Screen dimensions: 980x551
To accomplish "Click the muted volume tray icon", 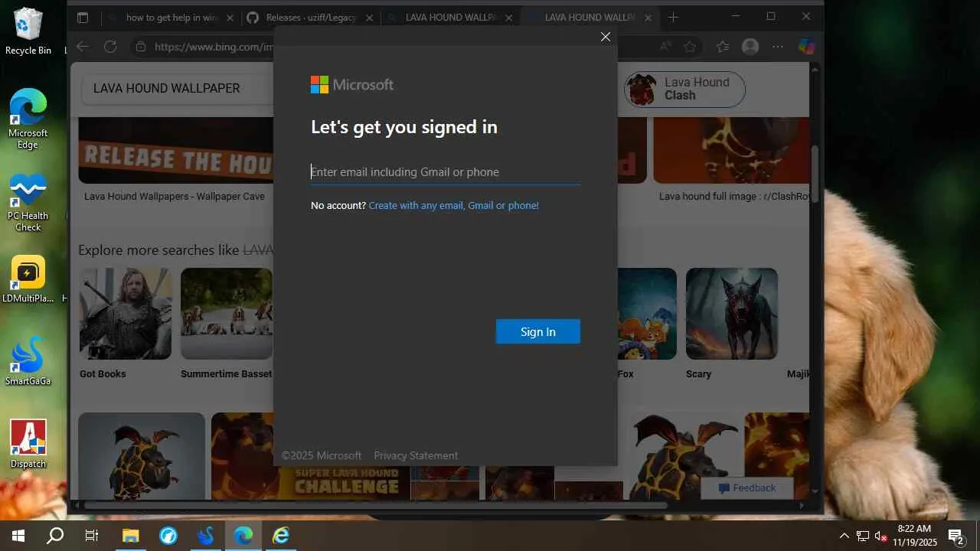I will (881, 536).
